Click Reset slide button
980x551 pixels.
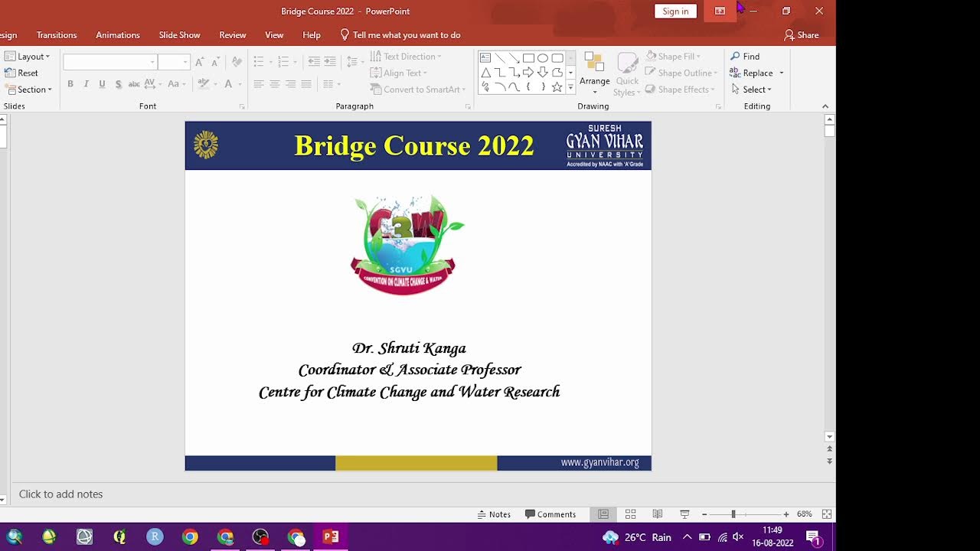(21, 73)
